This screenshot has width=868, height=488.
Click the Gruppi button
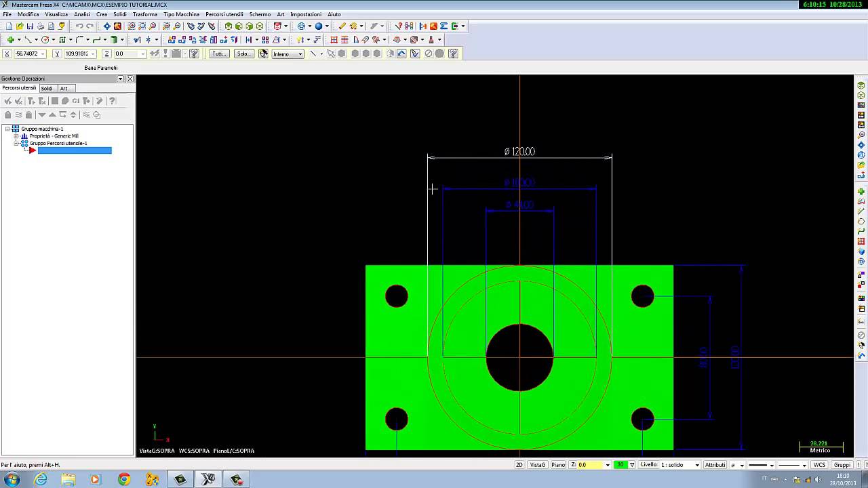coord(842,465)
